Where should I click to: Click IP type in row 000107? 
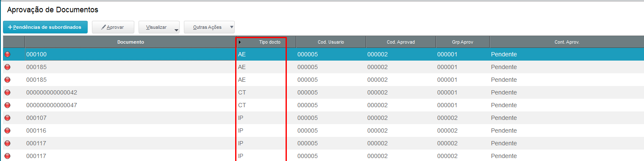pyautogui.click(x=241, y=118)
